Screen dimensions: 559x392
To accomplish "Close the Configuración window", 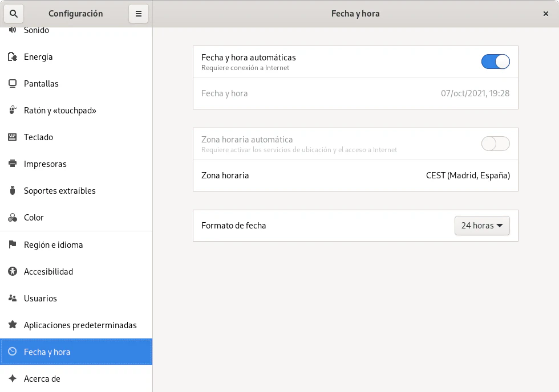I will click(546, 14).
